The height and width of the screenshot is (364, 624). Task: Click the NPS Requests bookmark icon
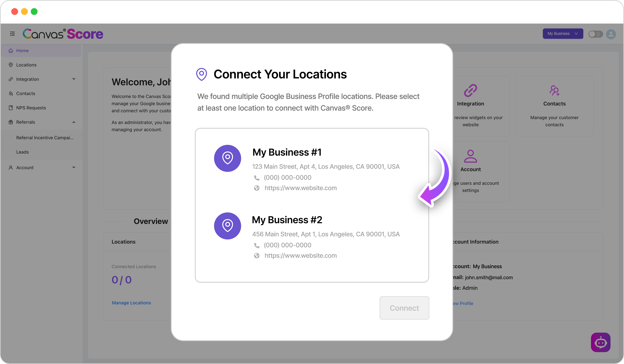tap(11, 108)
